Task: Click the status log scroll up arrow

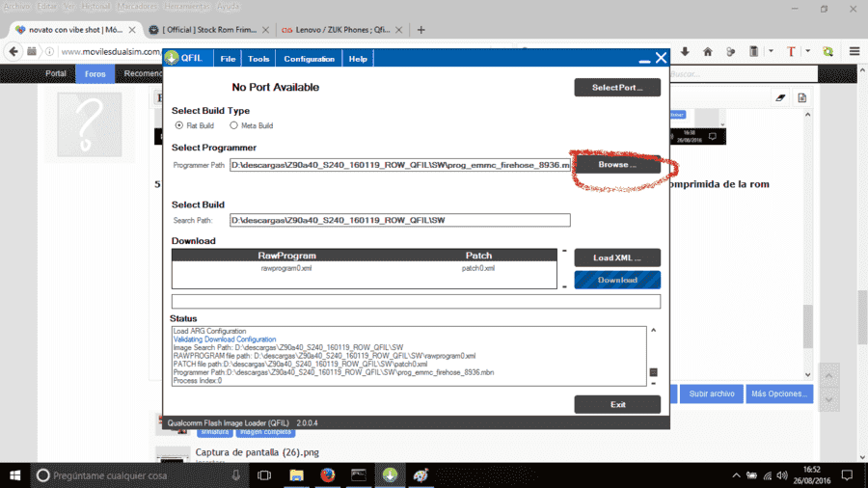Action: pos(654,330)
